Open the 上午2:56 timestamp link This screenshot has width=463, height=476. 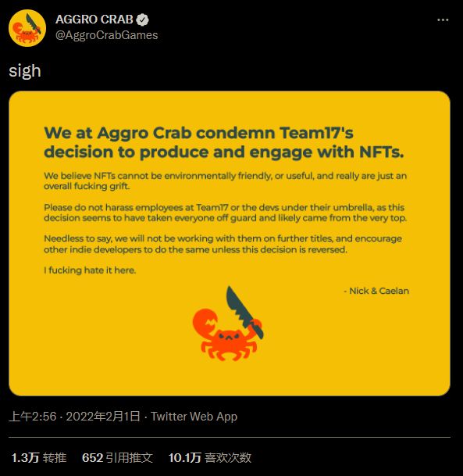(x=33, y=416)
